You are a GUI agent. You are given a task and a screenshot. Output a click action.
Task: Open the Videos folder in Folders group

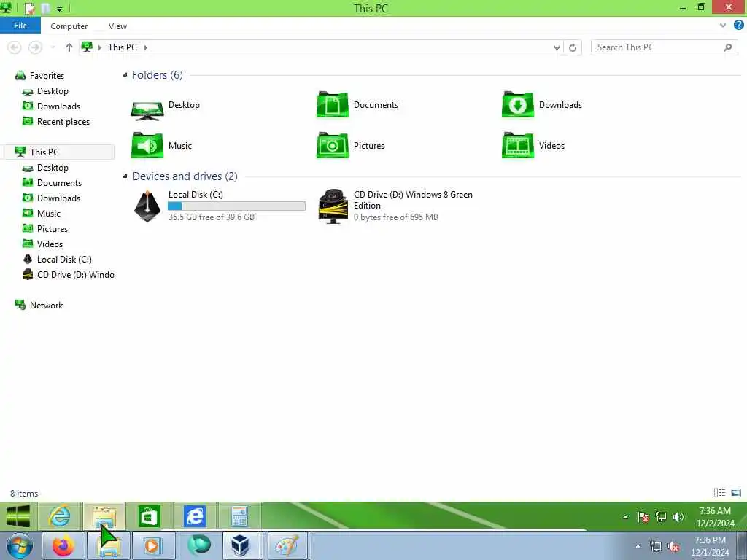point(533,146)
